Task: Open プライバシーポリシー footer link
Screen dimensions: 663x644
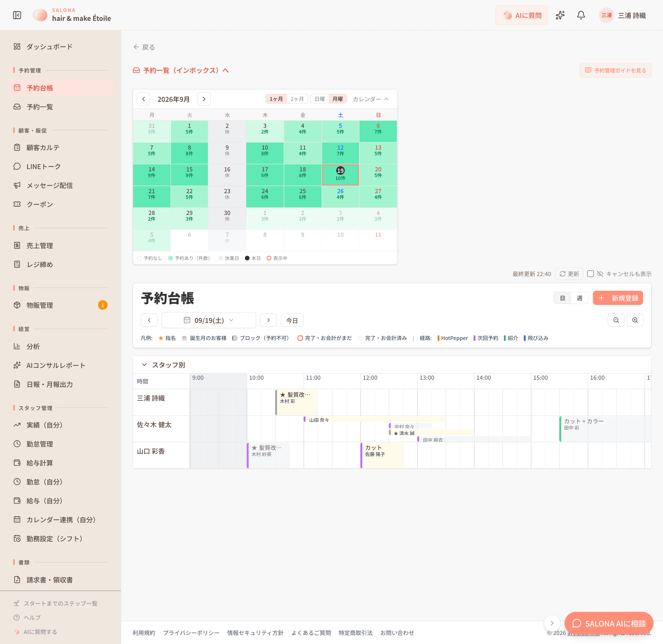Action: tap(191, 632)
